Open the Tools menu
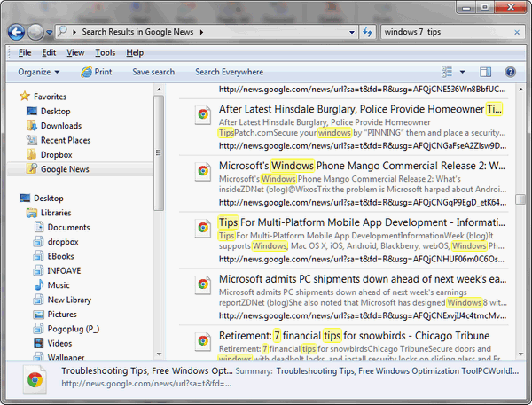Screen dimensions: 532x405 tap(106, 52)
